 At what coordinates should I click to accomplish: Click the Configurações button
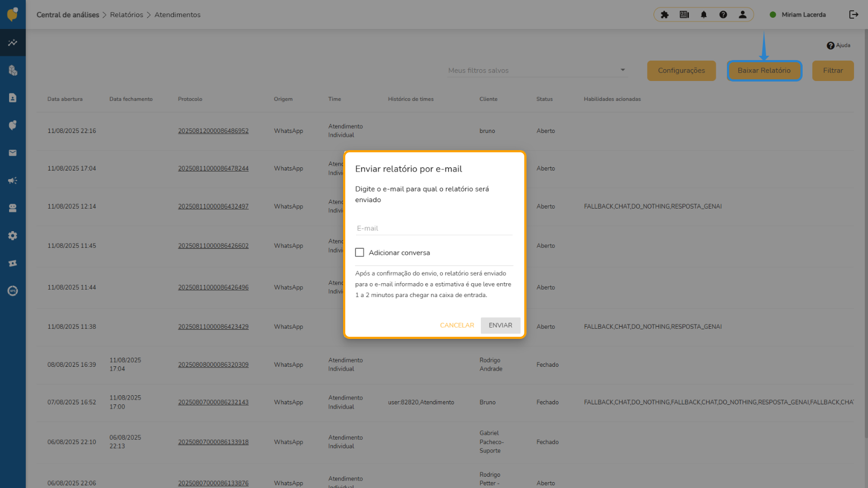[x=681, y=71]
